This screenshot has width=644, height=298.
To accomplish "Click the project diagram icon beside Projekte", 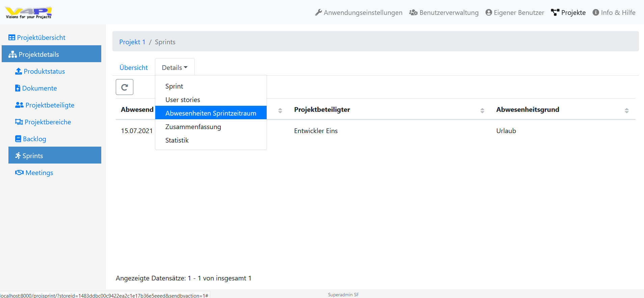I will [555, 13].
